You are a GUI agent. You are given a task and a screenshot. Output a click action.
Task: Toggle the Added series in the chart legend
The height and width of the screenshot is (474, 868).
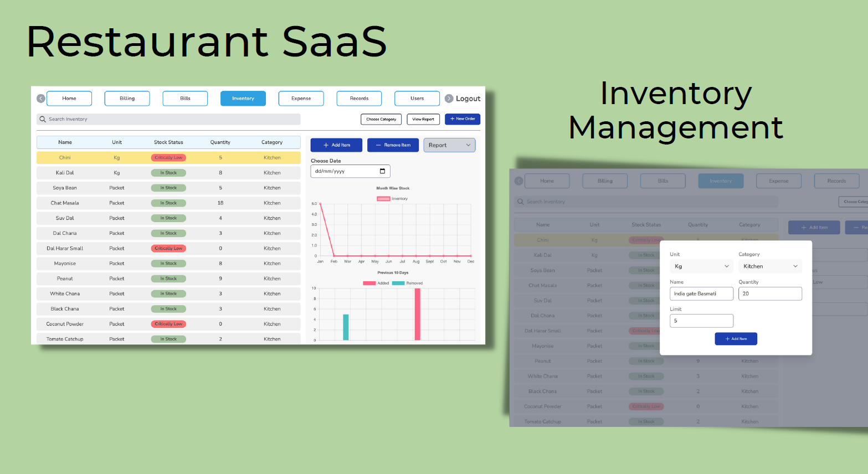click(x=369, y=283)
